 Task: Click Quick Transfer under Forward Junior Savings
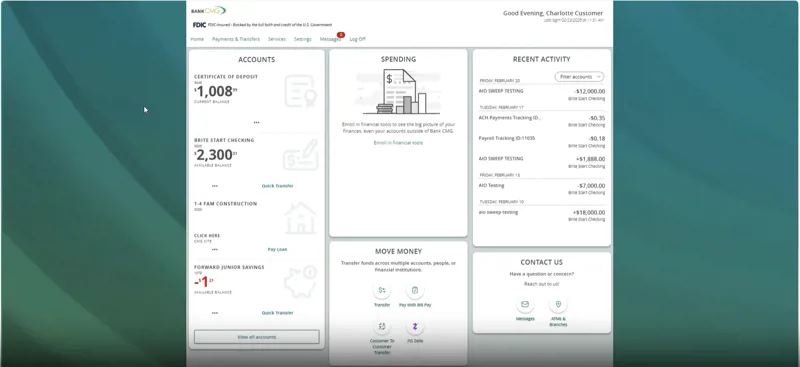point(278,313)
